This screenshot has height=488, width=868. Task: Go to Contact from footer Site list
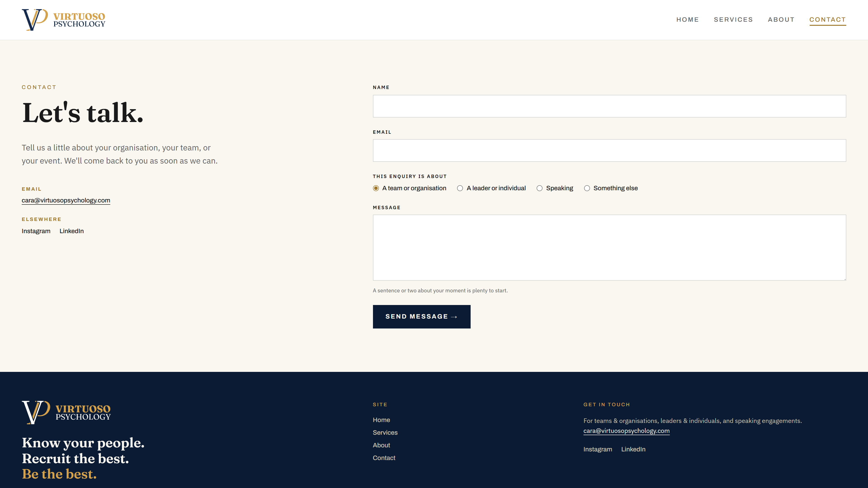coord(384,458)
